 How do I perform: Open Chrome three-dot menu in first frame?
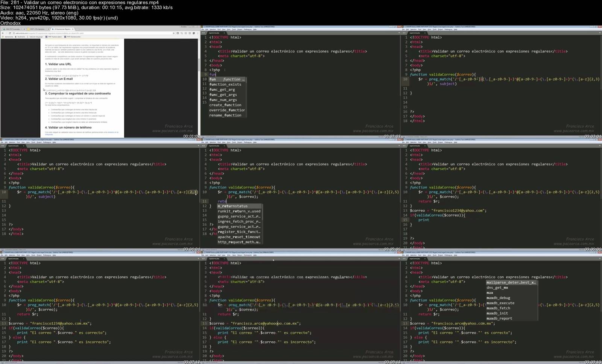pos(198,33)
